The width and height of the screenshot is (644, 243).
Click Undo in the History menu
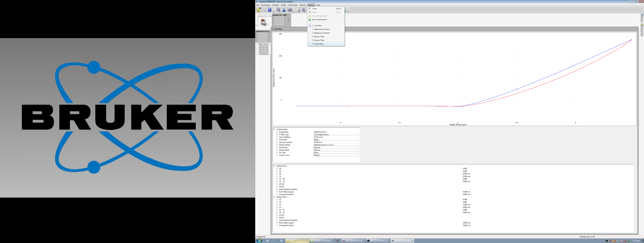pyautogui.click(x=315, y=9)
